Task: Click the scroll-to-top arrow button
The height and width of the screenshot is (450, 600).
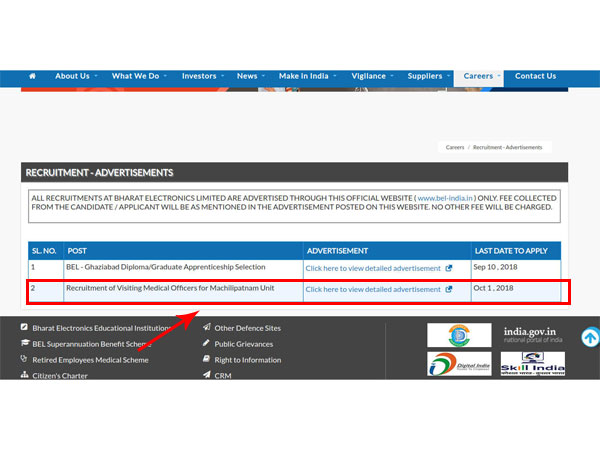Action: (590, 338)
